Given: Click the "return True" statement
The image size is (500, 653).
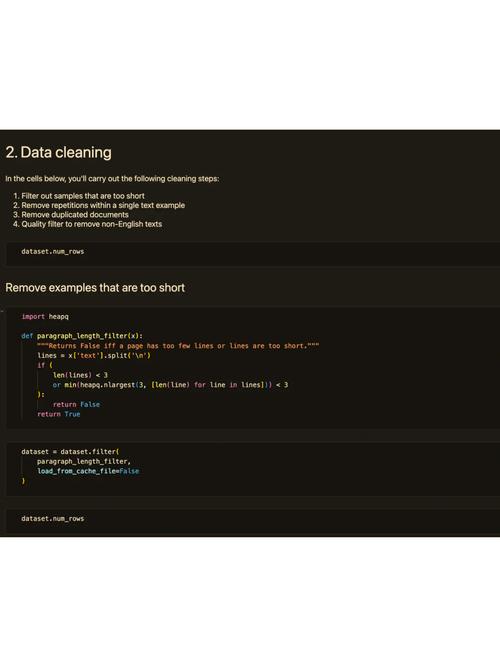Looking at the screenshot, I should 59,414.
